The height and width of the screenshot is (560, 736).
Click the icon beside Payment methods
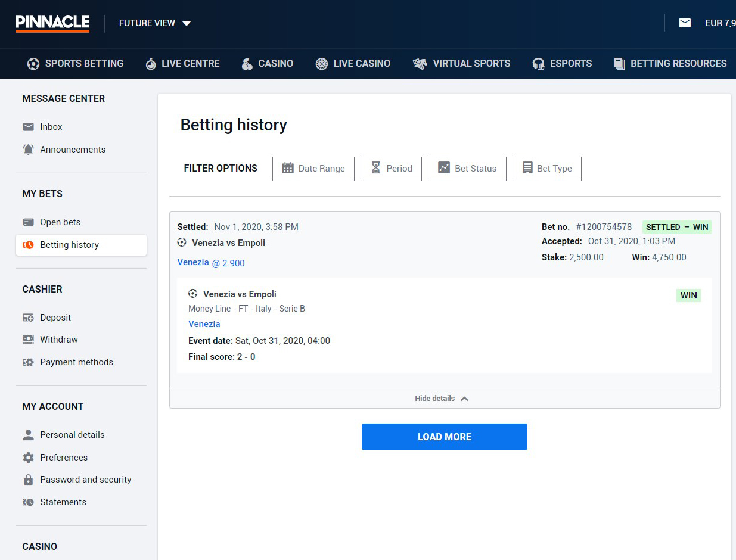point(28,362)
